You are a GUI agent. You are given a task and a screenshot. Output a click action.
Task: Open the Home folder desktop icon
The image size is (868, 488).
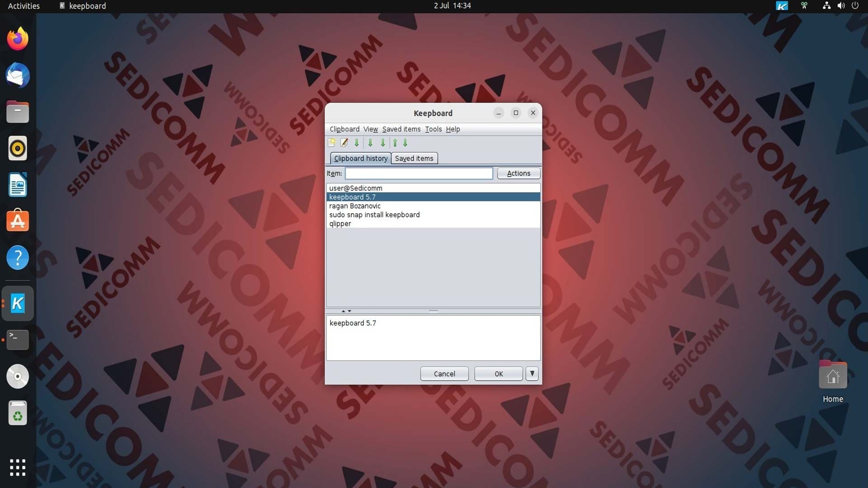pyautogui.click(x=833, y=382)
